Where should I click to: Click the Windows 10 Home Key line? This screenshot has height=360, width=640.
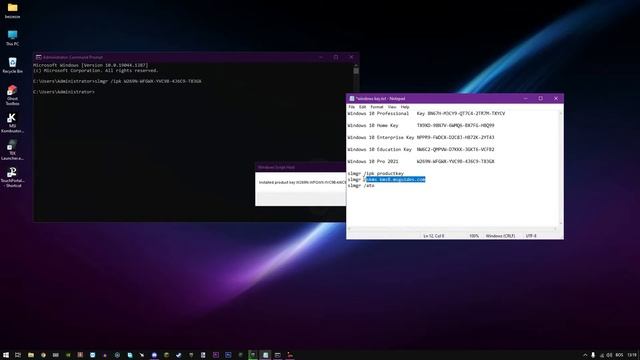421,125
